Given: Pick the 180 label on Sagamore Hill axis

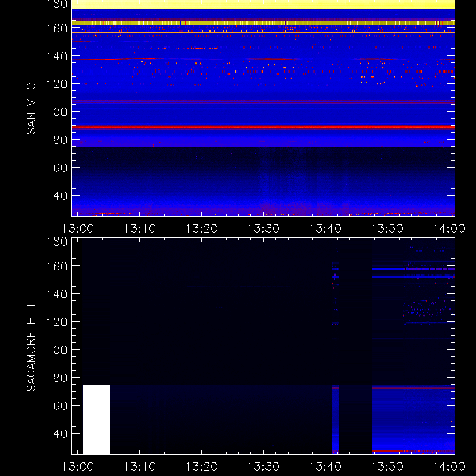Looking at the screenshot, I should (x=57, y=242).
